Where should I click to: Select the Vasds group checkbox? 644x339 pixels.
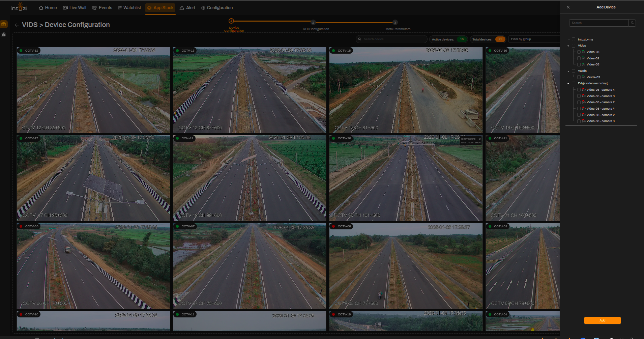point(574,71)
